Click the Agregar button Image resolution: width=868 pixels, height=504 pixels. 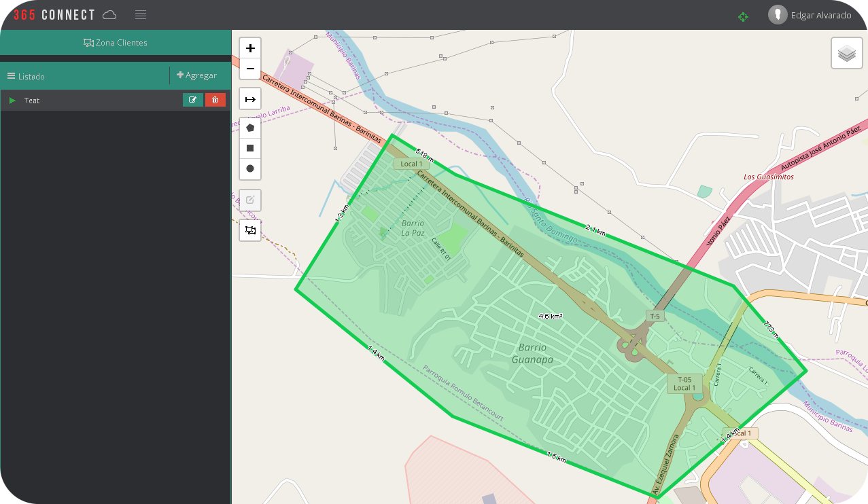pyautogui.click(x=197, y=75)
